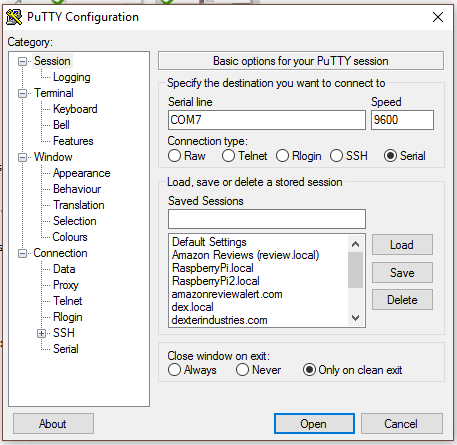Select the Serial connection type radio
The width and height of the screenshot is (457, 445).
click(x=390, y=156)
